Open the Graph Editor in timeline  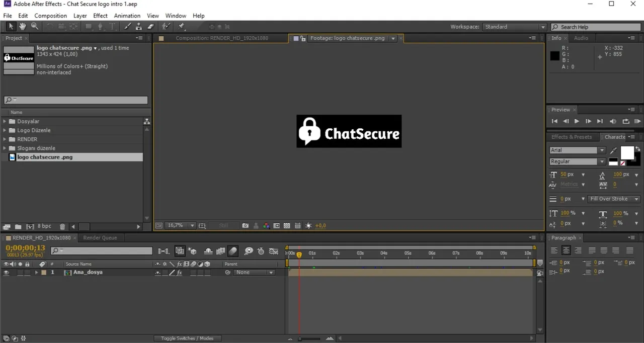(x=274, y=251)
